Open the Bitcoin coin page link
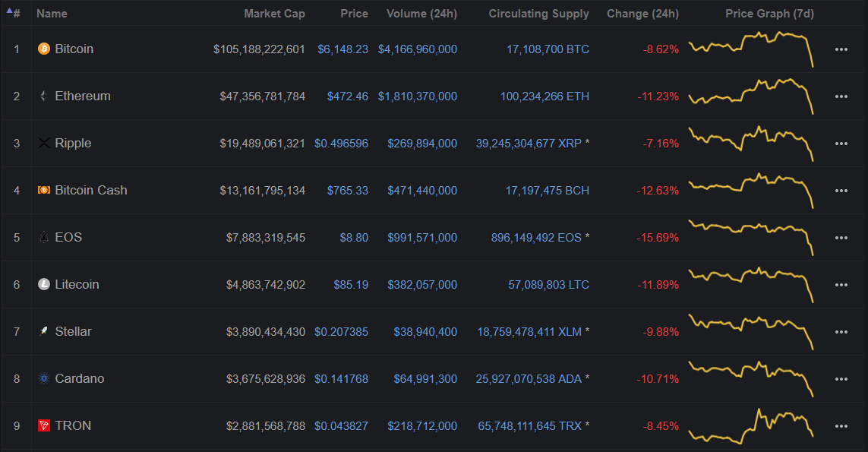868x452 pixels. [74, 49]
